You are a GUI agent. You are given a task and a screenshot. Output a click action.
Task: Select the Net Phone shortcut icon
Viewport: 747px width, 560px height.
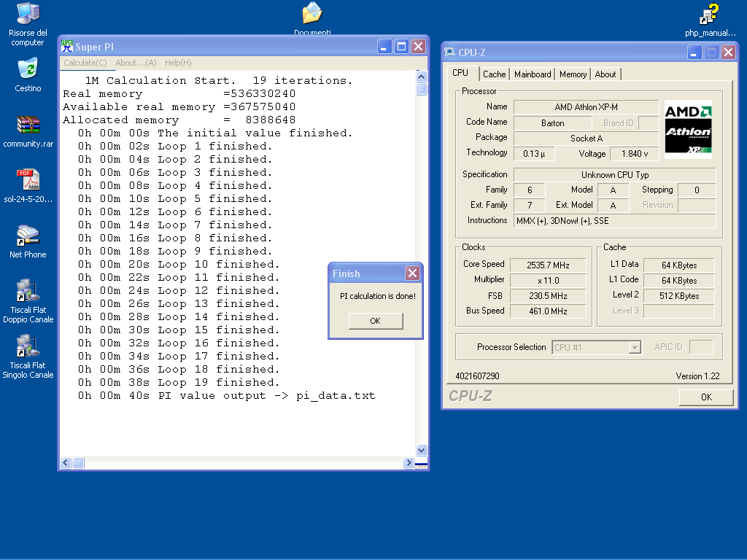(28, 242)
